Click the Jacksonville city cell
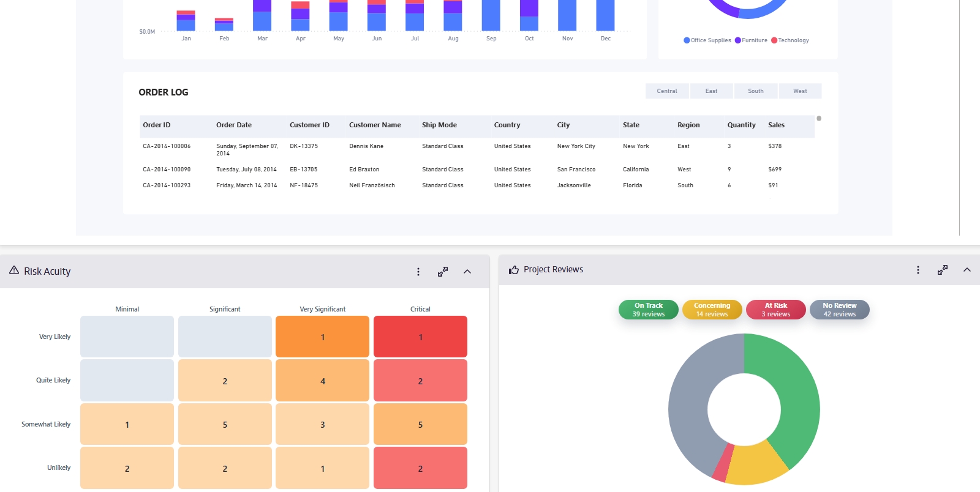 pos(574,185)
